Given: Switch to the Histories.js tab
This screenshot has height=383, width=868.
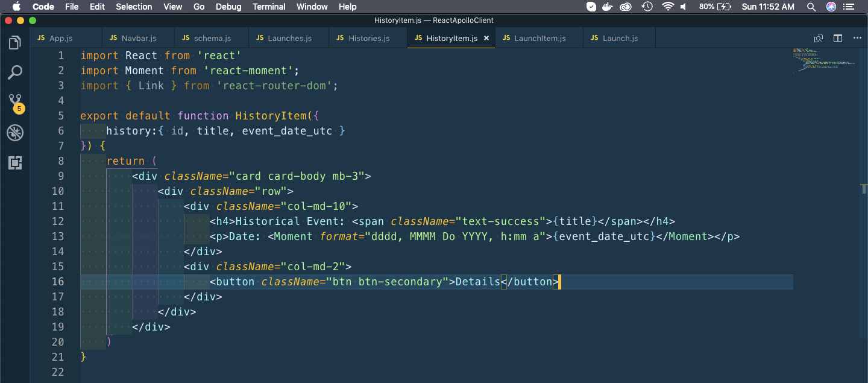Looking at the screenshot, I should pos(368,38).
